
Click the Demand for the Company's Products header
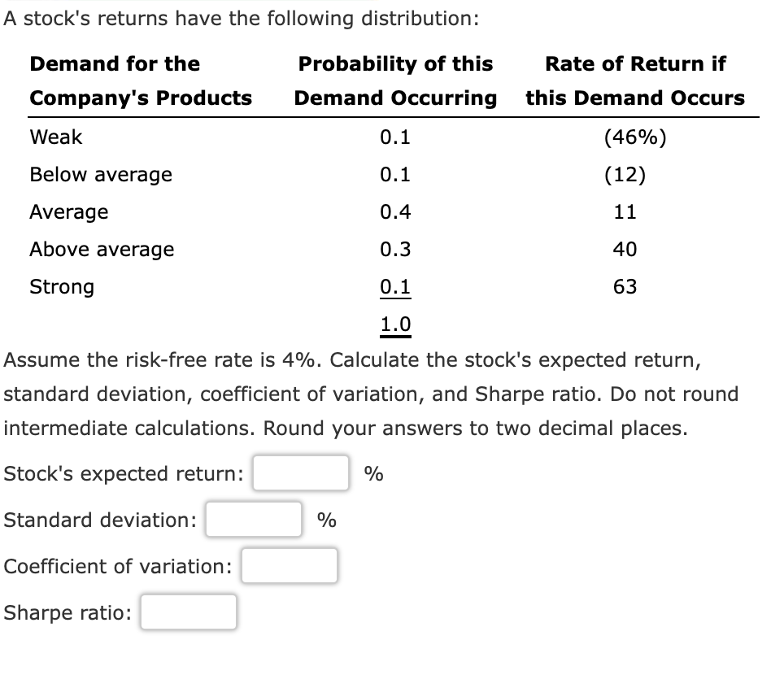click(140, 81)
